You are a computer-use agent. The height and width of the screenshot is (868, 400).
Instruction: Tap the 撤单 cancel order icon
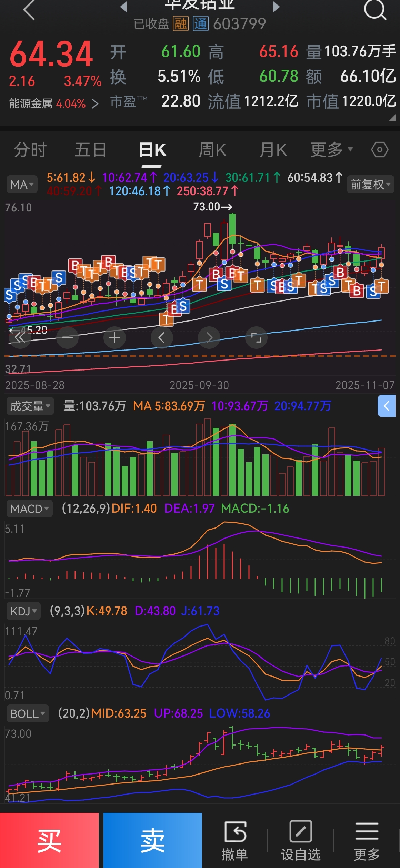pos(235,841)
